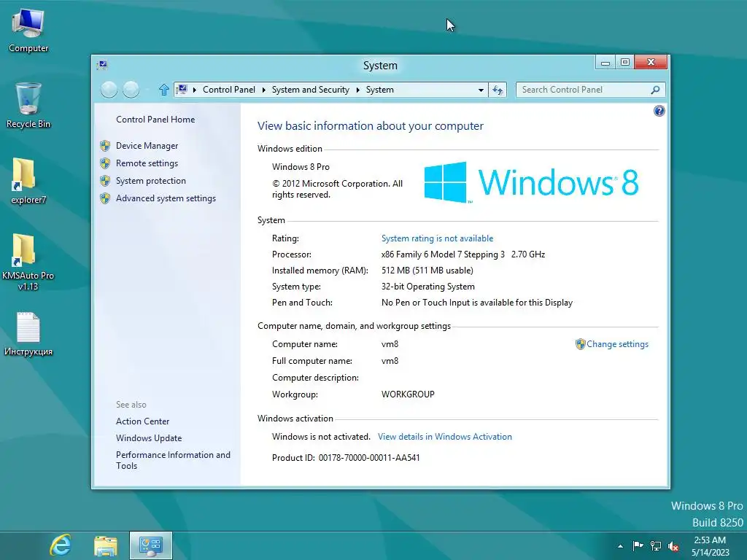Open the address bar history dropdown
The width and height of the screenshot is (747, 560).
pyautogui.click(x=481, y=90)
